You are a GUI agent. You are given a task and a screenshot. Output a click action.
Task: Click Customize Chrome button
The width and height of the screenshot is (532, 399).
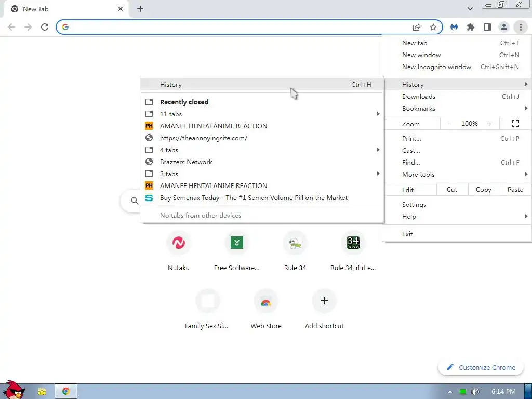click(481, 367)
